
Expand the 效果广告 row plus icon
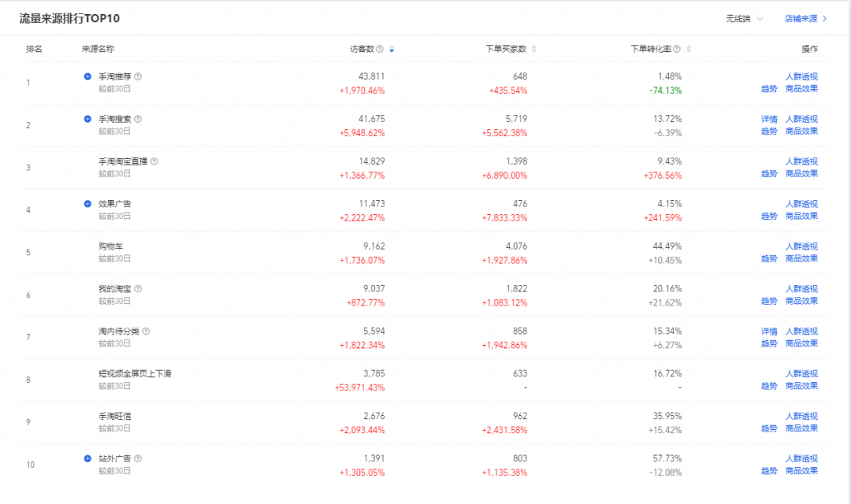pyautogui.click(x=87, y=204)
